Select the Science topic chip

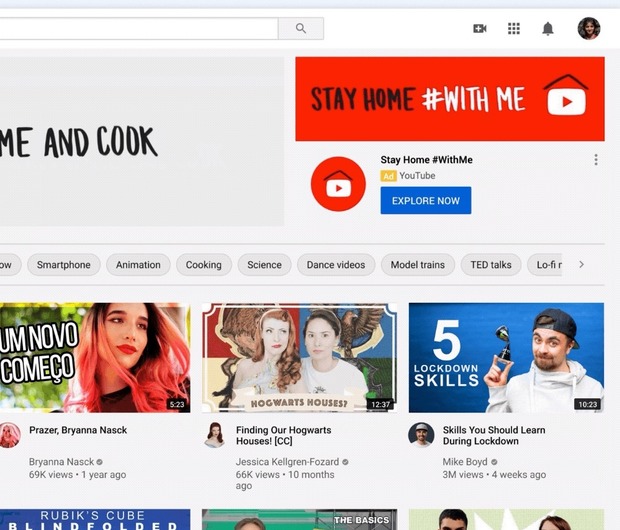click(x=265, y=265)
